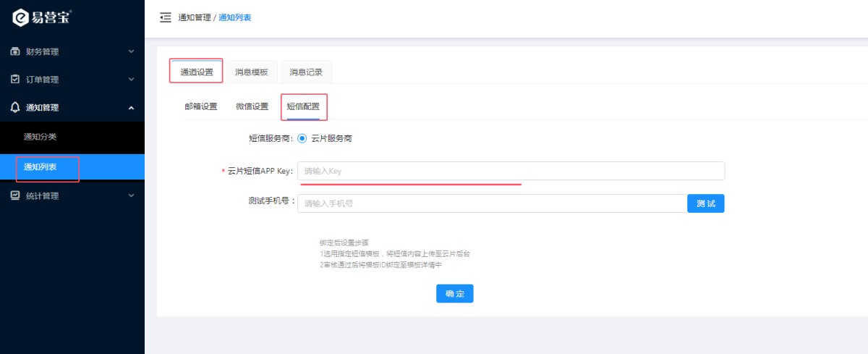Collapse the 通知管理 menu chevron
The width and height of the screenshot is (868, 354).
point(131,108)
